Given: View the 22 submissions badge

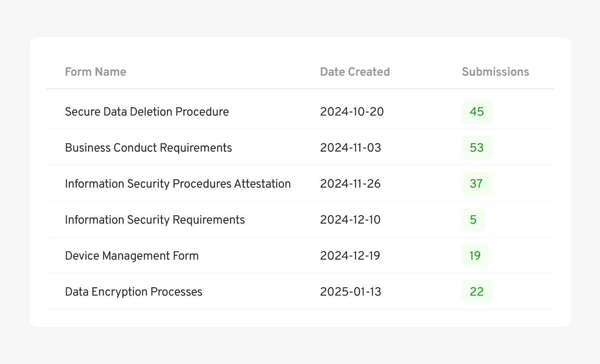Looking at the screenshot, I should tap(477, 292).
